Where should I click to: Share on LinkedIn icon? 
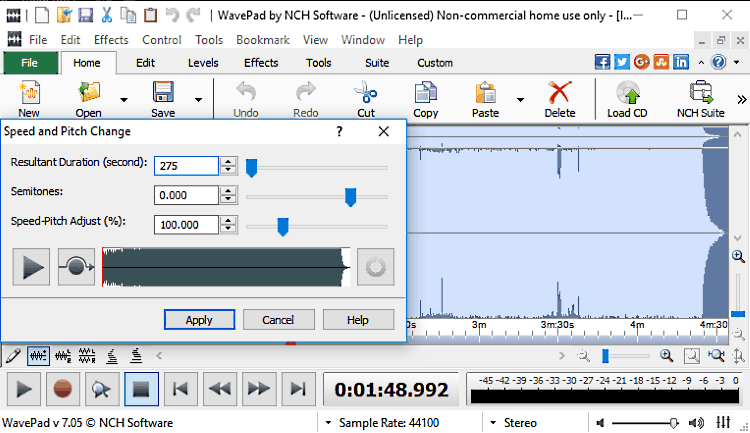pyautogui.click(x=681, y=62)
